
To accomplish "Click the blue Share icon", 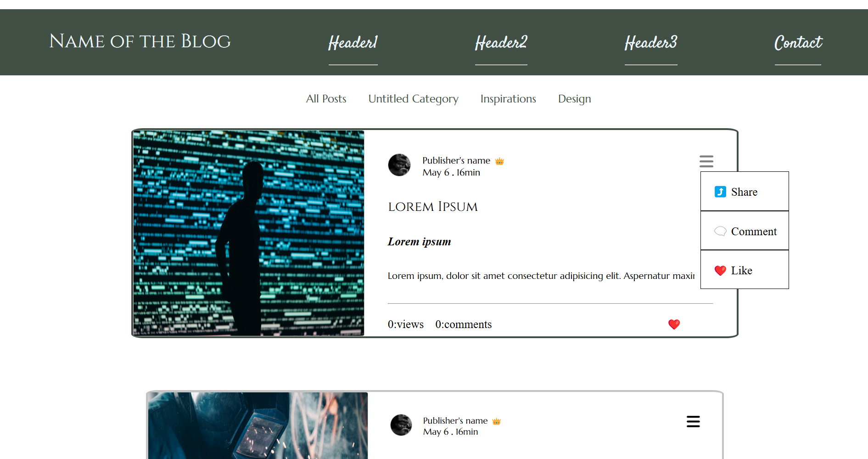I will click(720, 192).
